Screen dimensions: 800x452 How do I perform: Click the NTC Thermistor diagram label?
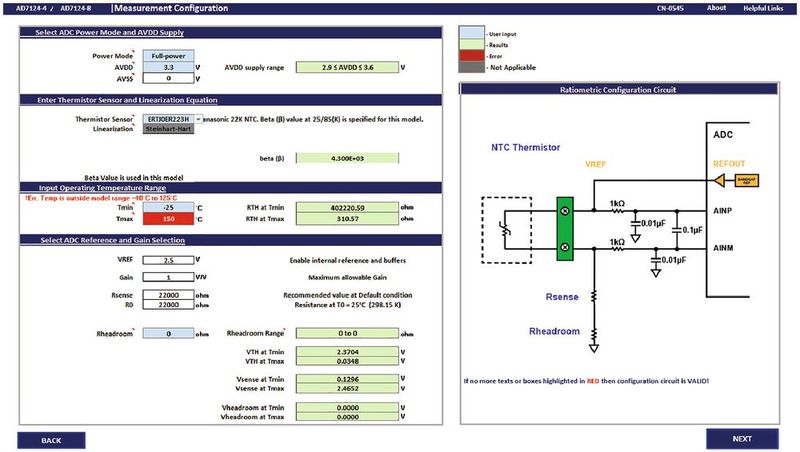pyautogui.click(x=526, y=147)
